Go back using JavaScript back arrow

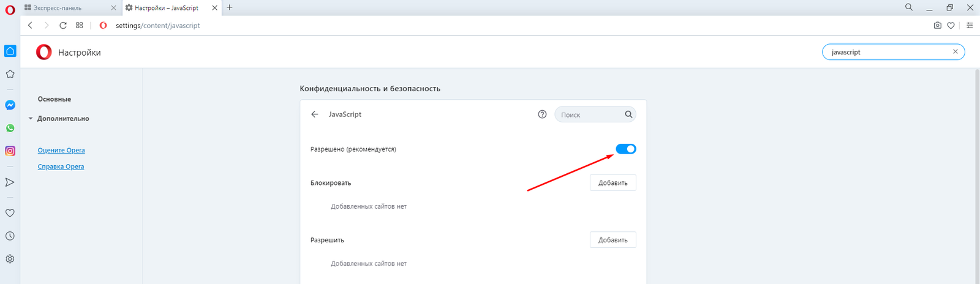(315, 114)
